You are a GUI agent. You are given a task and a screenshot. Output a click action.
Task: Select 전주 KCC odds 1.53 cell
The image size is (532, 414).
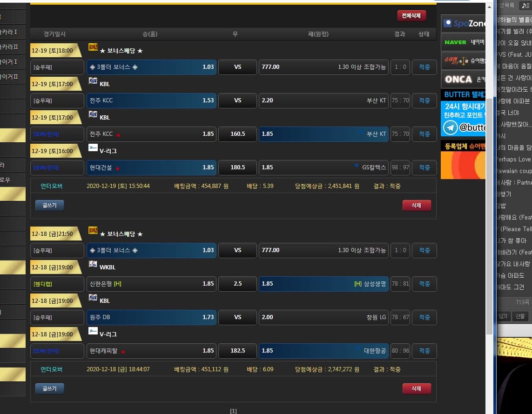point(151,100)
